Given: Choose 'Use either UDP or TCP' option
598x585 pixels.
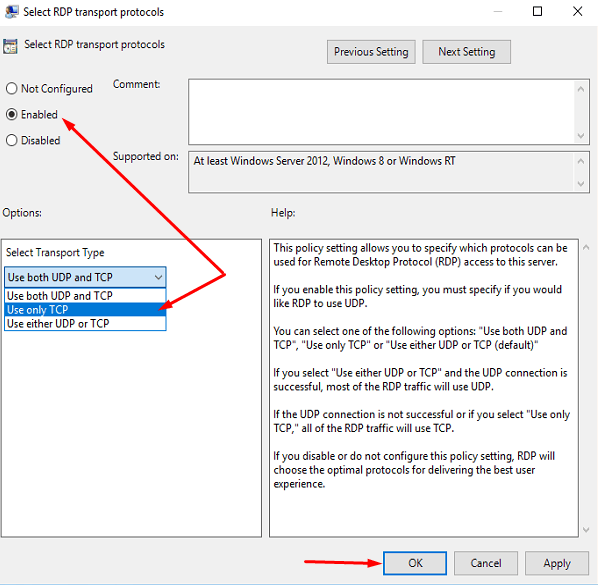Looking at the screenshot, I should (x=85, y=323).
